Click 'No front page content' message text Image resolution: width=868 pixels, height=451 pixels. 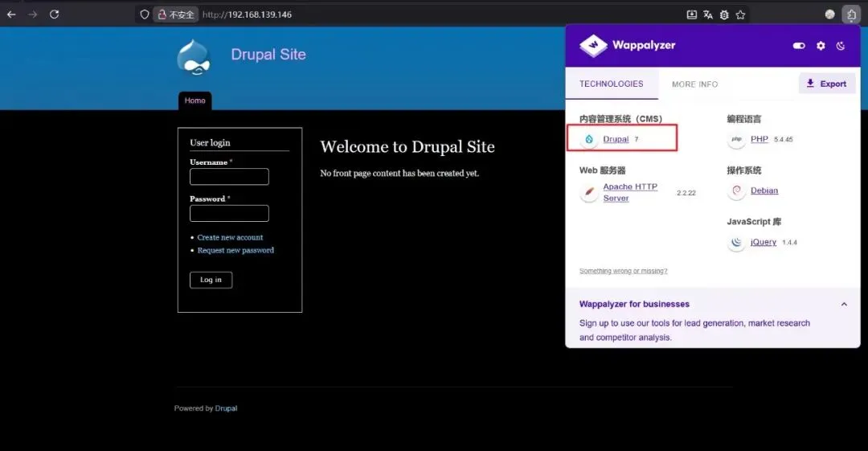pyautogui.click(x=399, y=174)
